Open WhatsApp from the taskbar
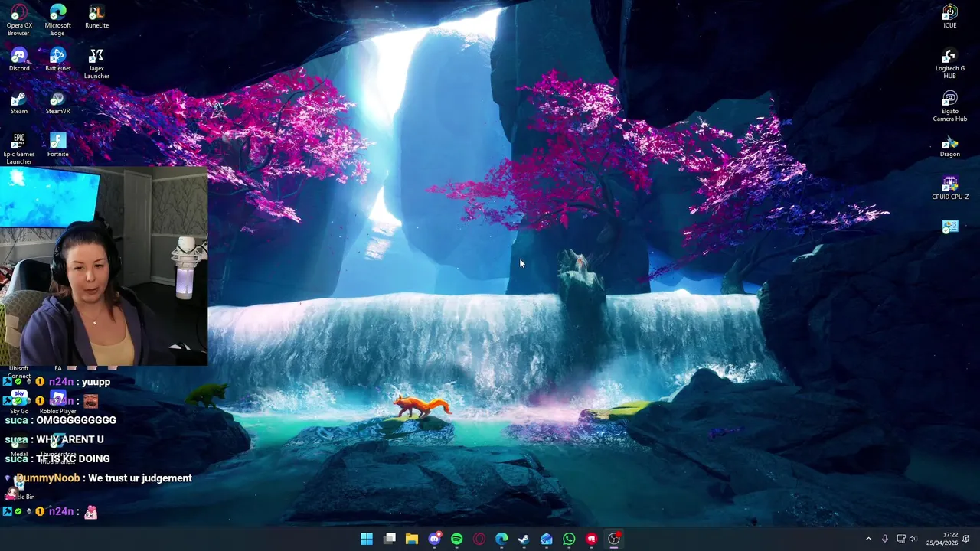The width and height of the screenshot is (980, 551). point(569,539)
